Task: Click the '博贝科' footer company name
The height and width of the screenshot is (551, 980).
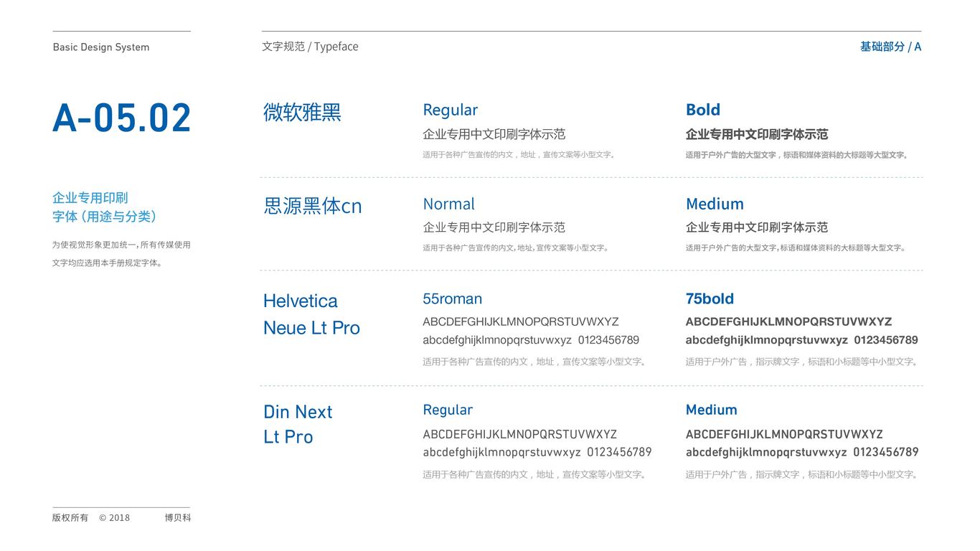Action: [178, 517]
